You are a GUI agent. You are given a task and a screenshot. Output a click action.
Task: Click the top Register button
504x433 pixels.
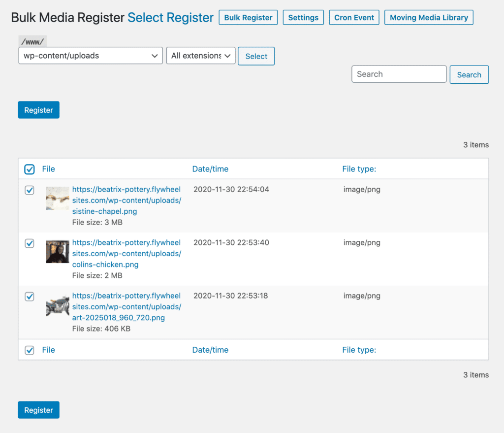38,109
